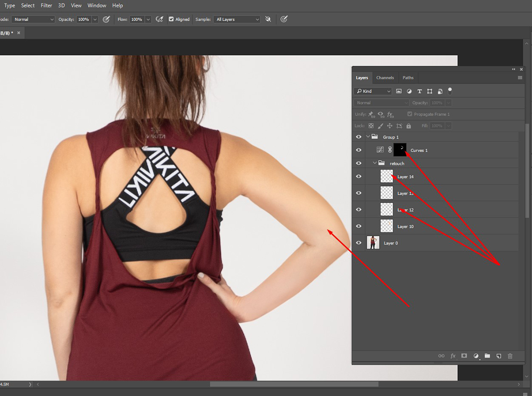Click the Curves 1 mask link icon
Screen dimensions: 532x396
[390, 150]
